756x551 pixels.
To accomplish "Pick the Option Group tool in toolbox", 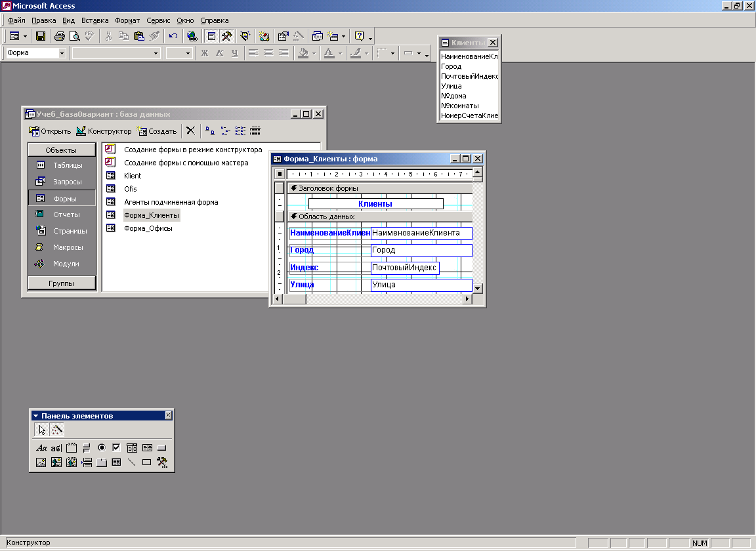I will pos(72,448).
